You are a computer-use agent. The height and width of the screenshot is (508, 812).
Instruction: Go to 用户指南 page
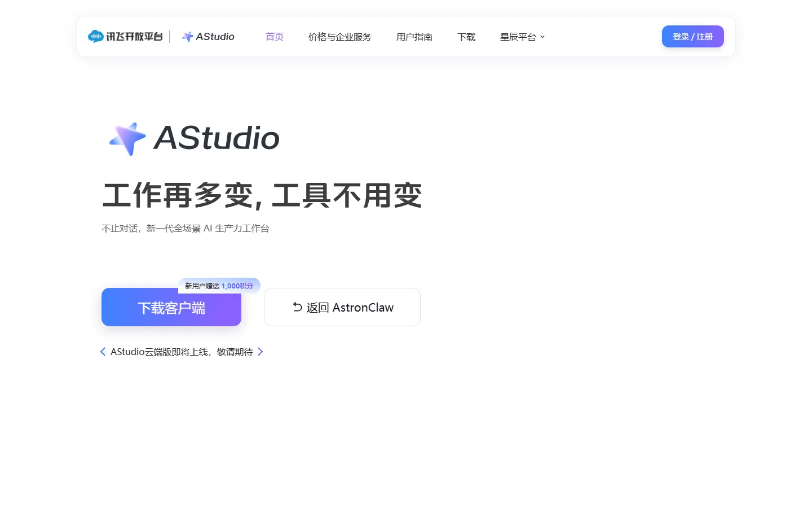pyautogui.click(x=414, y=37)
